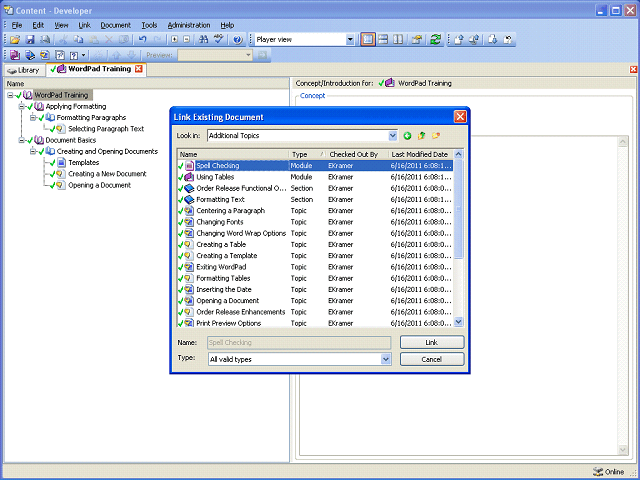Collapse the WordPad Training root node
Image resolution: width=640 pixels, height=480 pixels.
tap(10, 95)
